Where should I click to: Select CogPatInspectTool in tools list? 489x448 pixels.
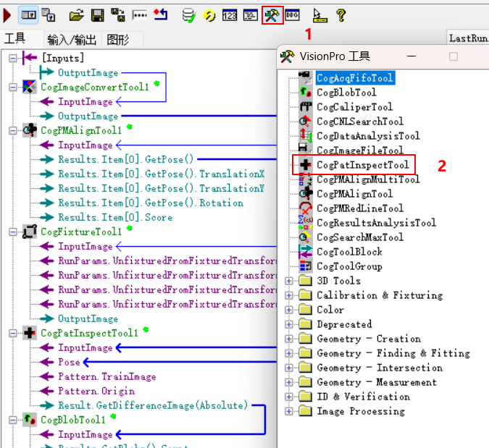point(363,165)
